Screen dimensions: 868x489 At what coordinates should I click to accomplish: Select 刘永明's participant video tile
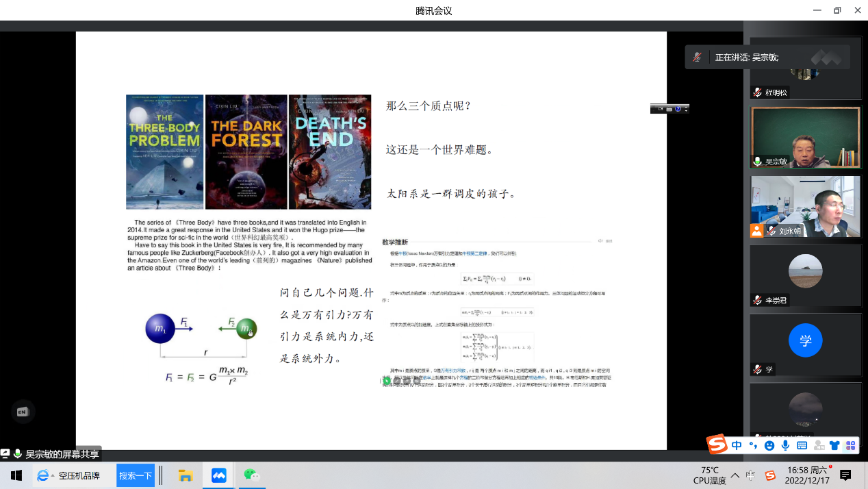tap(805, 206)
